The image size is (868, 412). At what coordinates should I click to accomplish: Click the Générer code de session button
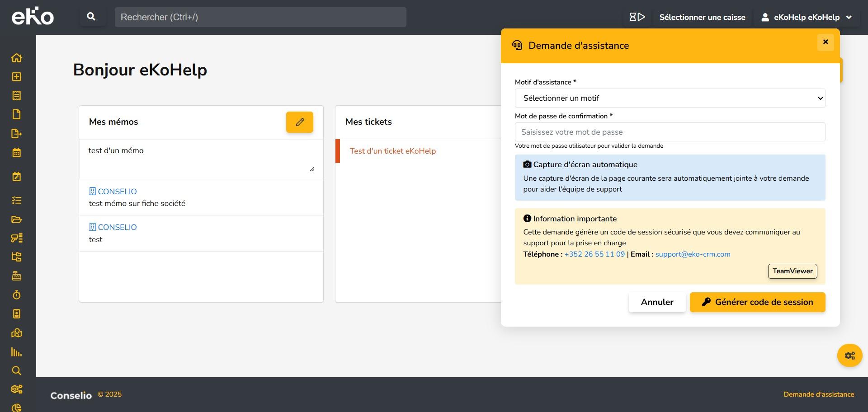(757, 302)
